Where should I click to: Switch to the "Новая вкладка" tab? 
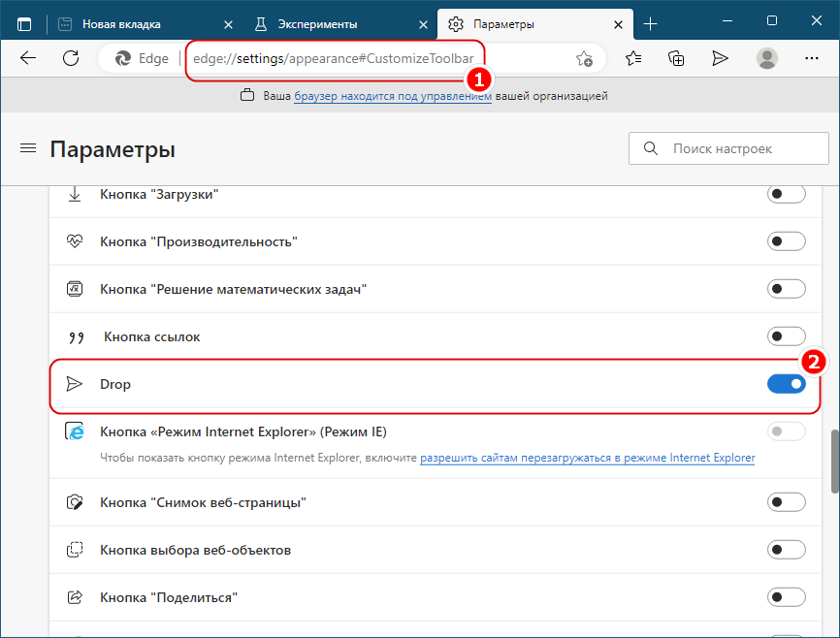point(145,24)
